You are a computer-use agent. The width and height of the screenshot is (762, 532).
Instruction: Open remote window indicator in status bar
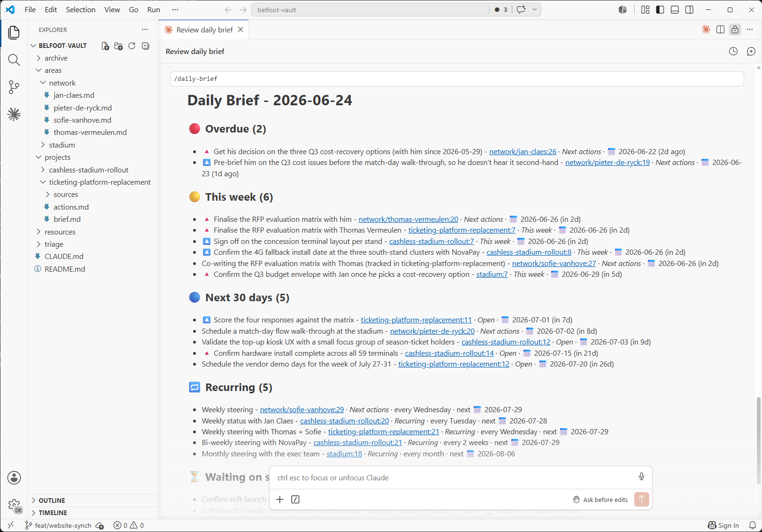click(11, 525)
